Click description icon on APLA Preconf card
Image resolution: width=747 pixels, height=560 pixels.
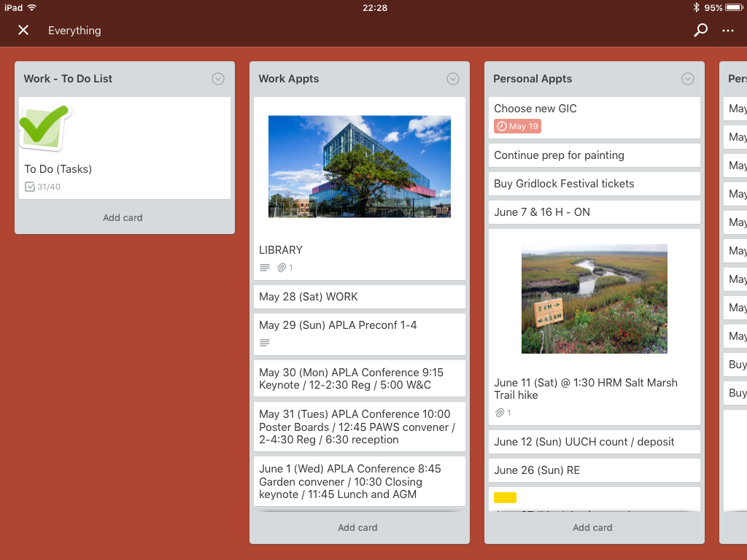[265, 343]
